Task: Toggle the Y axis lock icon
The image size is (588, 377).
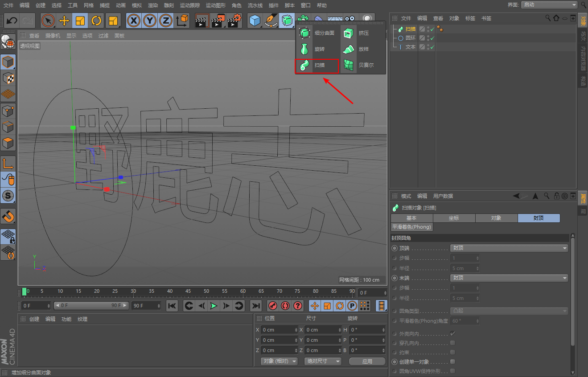Action: coord(150,20)
